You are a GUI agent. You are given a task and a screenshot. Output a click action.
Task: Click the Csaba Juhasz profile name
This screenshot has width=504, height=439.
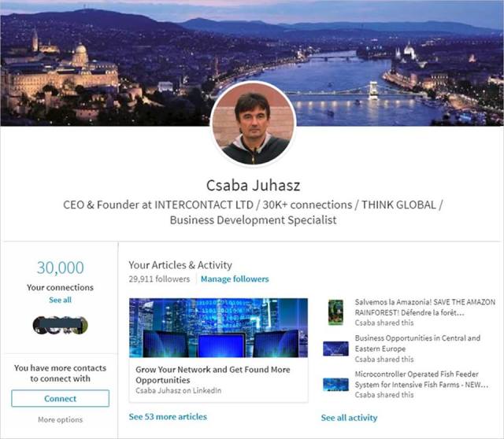[x=253, y=186]
